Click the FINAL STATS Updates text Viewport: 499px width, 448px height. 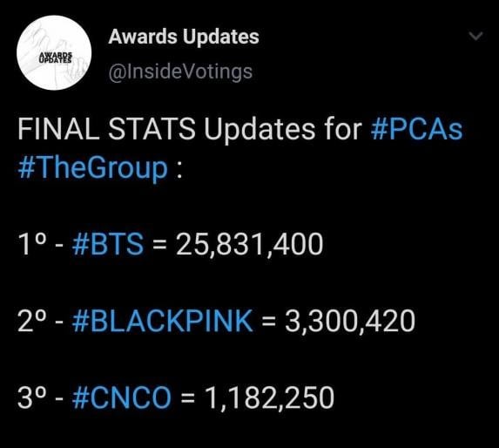tap(166, 130)
